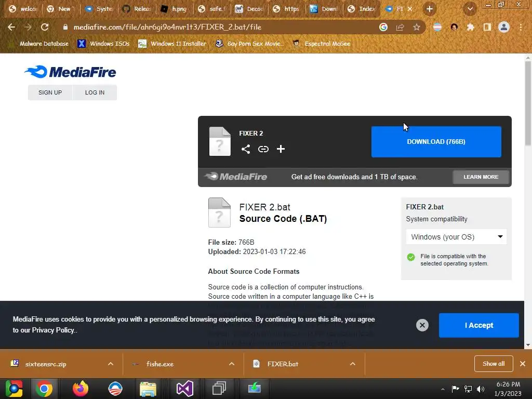Screen dimensions: 532x399
Task: Open Firefox from the taskbar
Action: pos(81,389)
